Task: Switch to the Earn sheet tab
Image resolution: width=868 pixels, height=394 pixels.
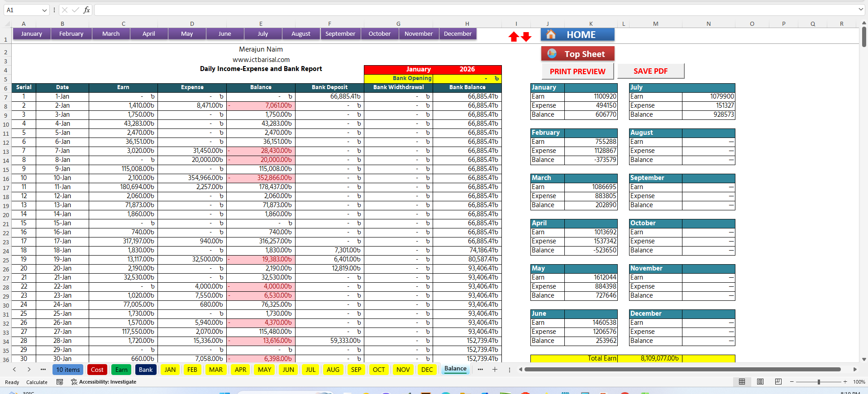Action: point(121,370)
